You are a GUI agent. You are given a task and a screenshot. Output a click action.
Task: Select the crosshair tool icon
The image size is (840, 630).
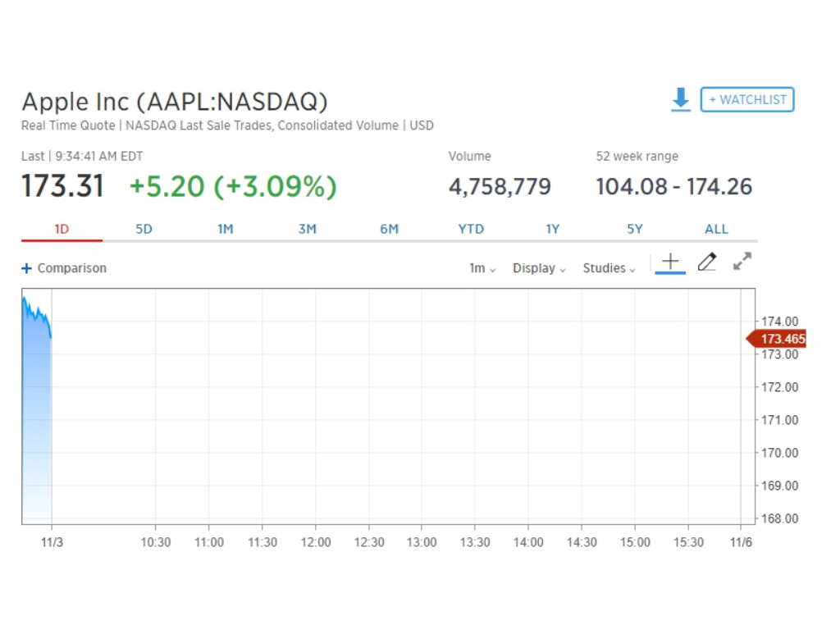tap(670, 262)
